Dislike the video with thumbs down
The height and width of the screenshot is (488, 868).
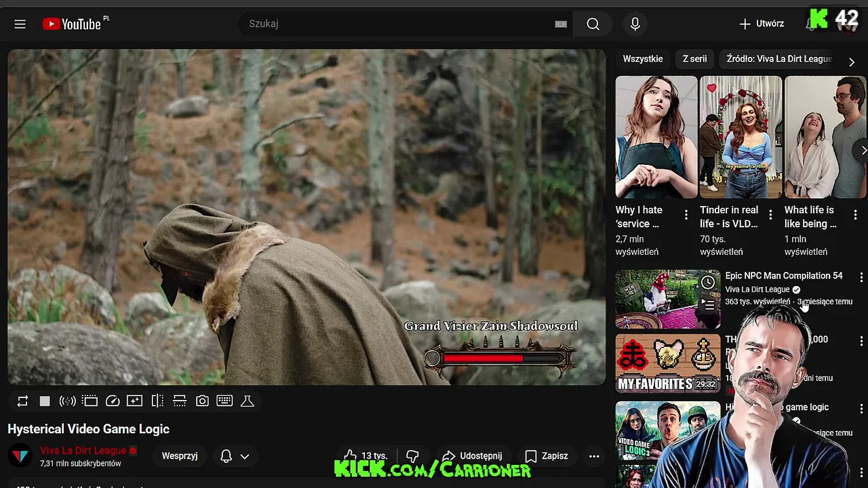tap(412, 456)
